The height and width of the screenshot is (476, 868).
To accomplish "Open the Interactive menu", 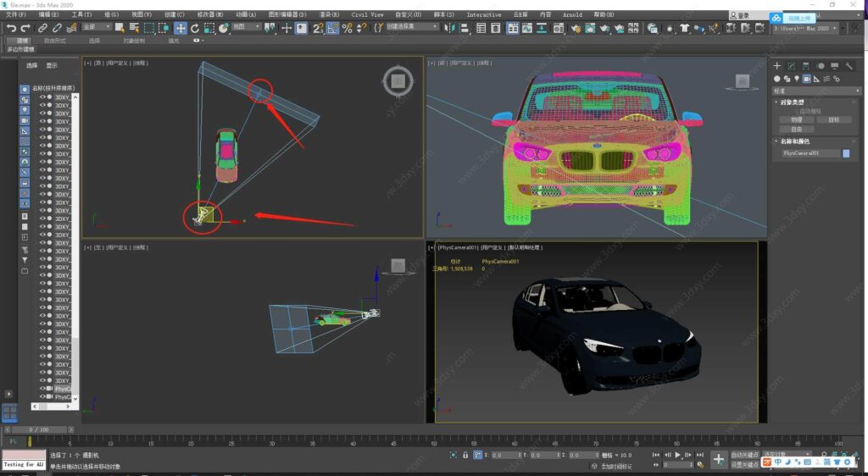I will click(x=484, y=14).
